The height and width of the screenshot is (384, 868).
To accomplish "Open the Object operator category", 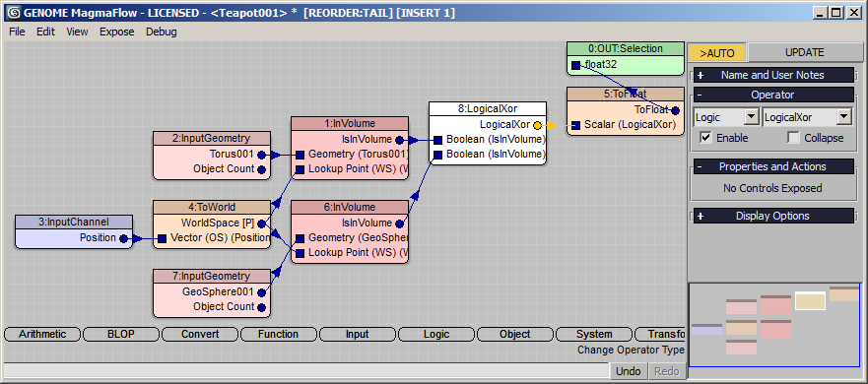I will click(515, 334).
